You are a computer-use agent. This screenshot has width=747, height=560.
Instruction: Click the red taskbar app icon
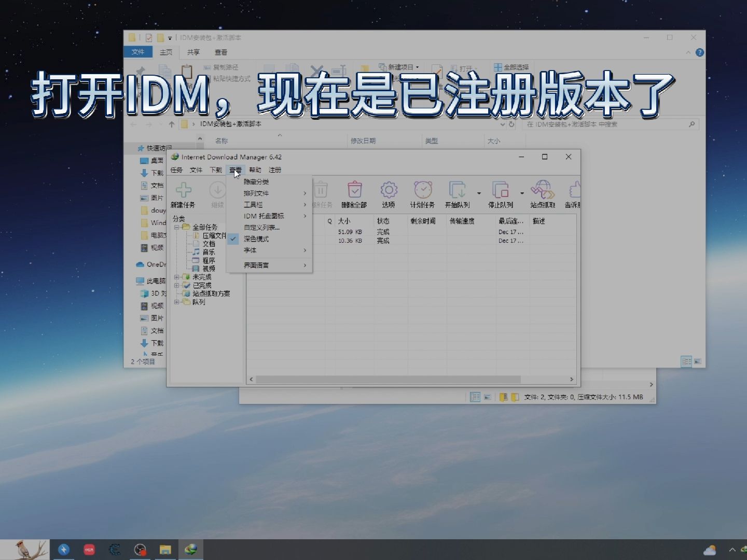pyautogui.click(x=89, y=550)
